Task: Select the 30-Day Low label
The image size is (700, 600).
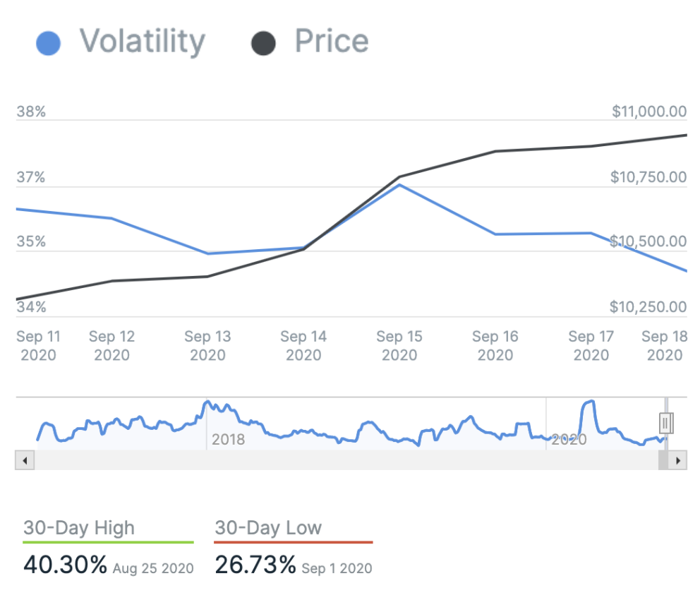Action: [268, 527]
